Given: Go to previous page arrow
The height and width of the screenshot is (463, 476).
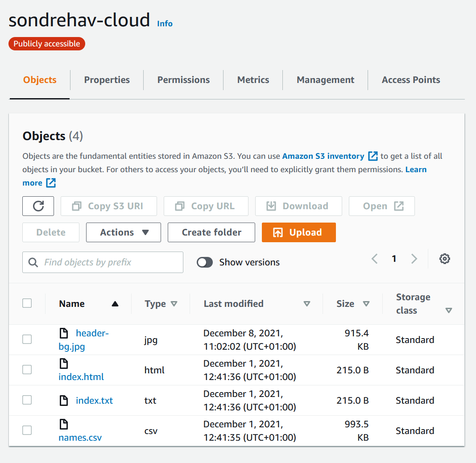Looking at the screenshot, I should pos(375,259).
